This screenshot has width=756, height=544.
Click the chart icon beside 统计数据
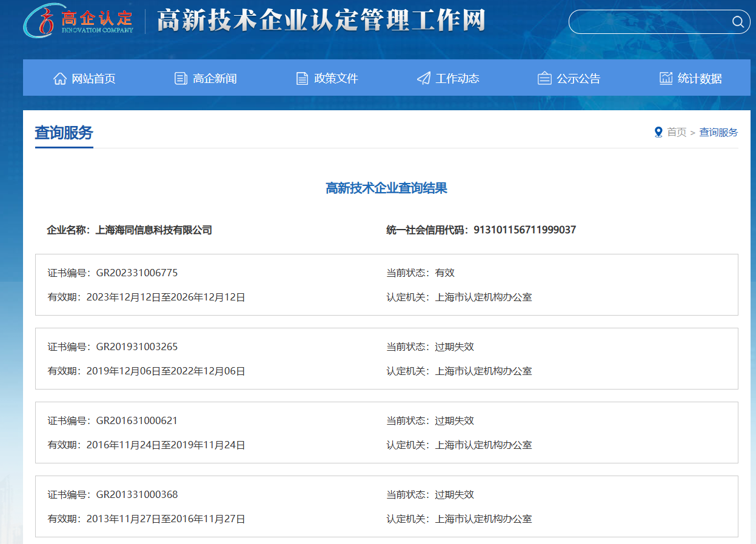coord(666,78)
